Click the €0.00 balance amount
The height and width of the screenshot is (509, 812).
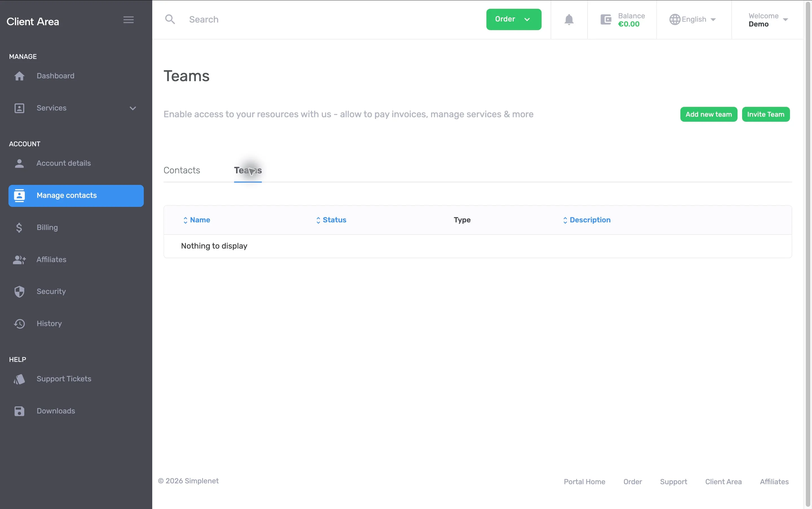[628, 24]
